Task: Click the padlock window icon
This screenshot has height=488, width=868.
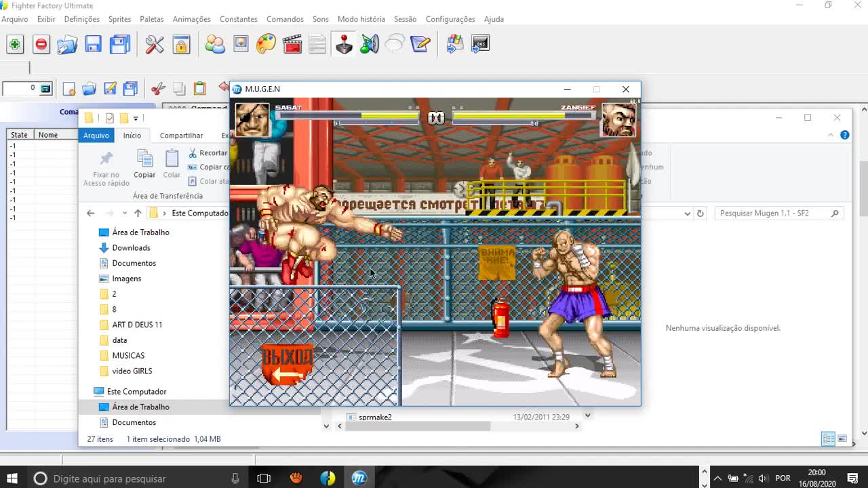Action: [x=181, y=45]
